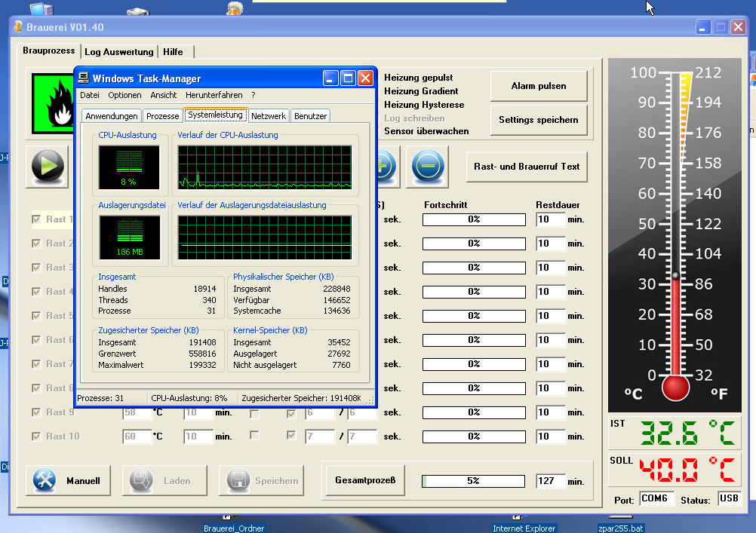The height and width of the screenshot is (533, 756).
Task: Toggle the Rast 1 checkbox
Action: [x=36, y=219]
